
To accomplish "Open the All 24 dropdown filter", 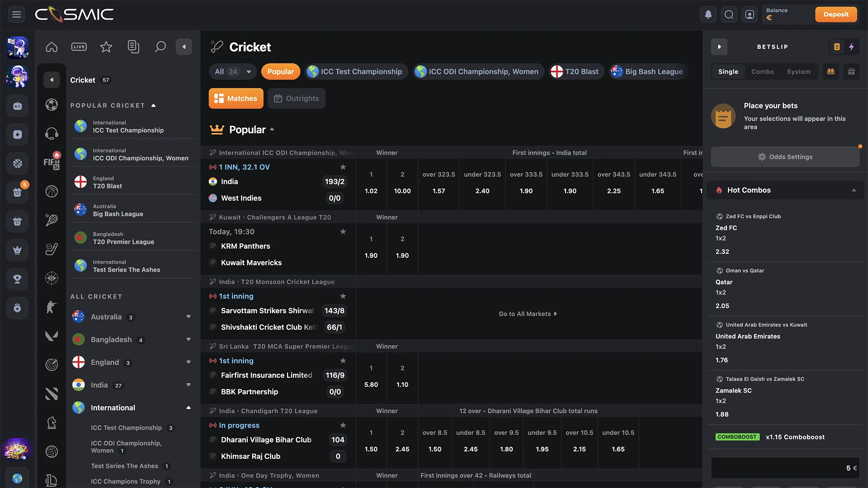I will point(233,71).
